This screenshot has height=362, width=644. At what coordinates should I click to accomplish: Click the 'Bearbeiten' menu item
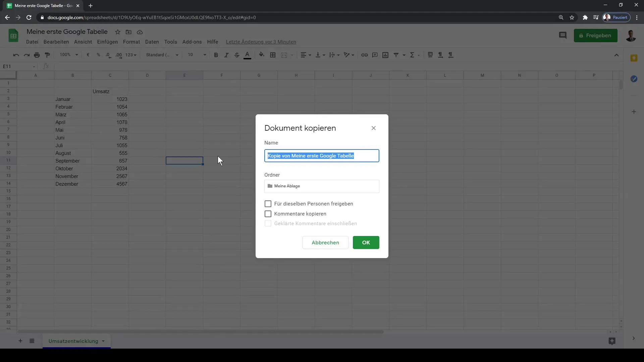(x=56, y=42)
